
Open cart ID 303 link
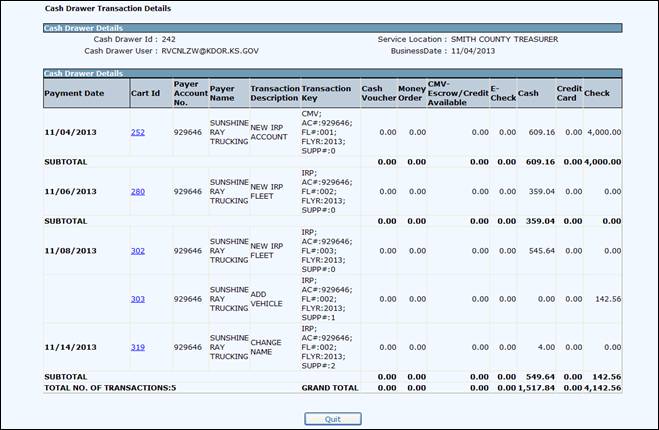(137, 298)
